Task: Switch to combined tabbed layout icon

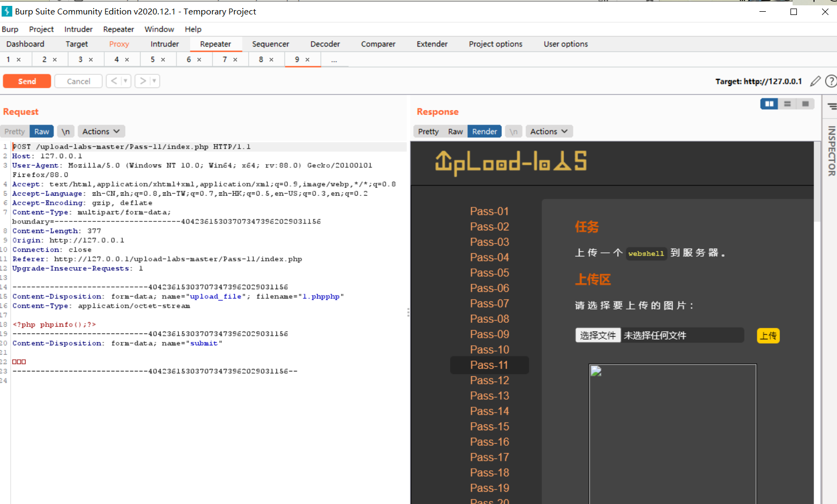Action: (805, 104)
